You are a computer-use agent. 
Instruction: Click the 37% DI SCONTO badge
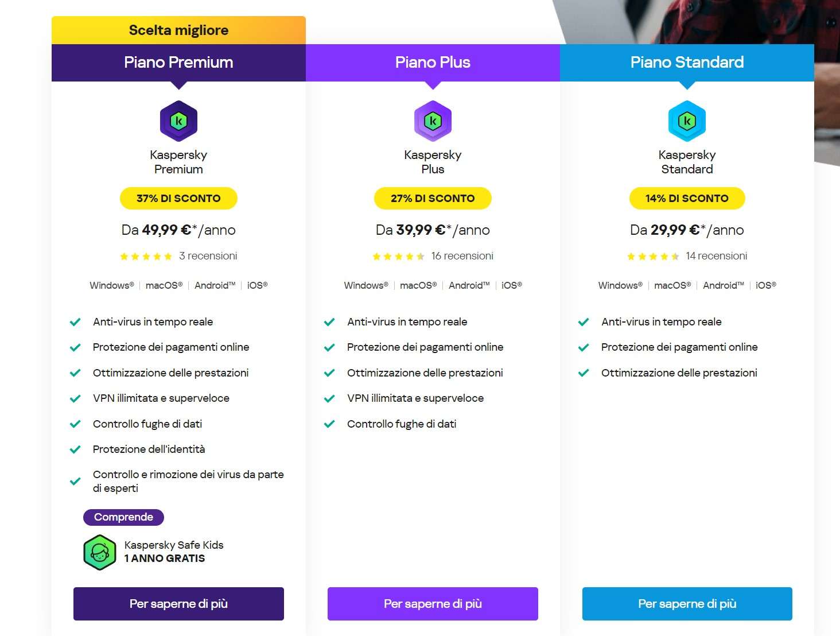click(x=178, y=199)
